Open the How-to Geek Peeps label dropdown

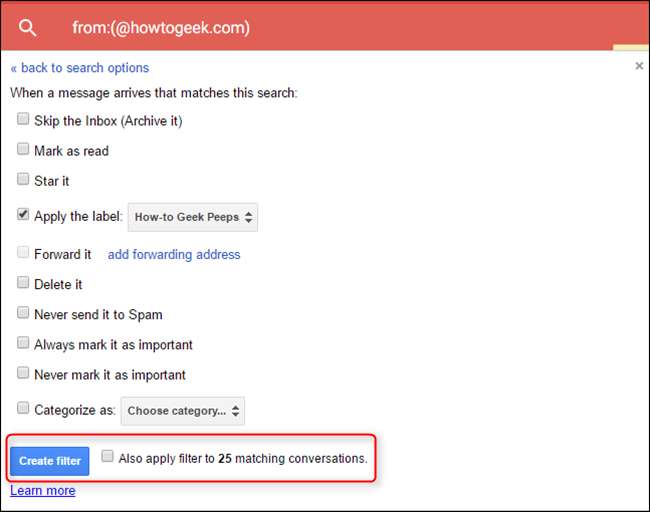point(193,216)
